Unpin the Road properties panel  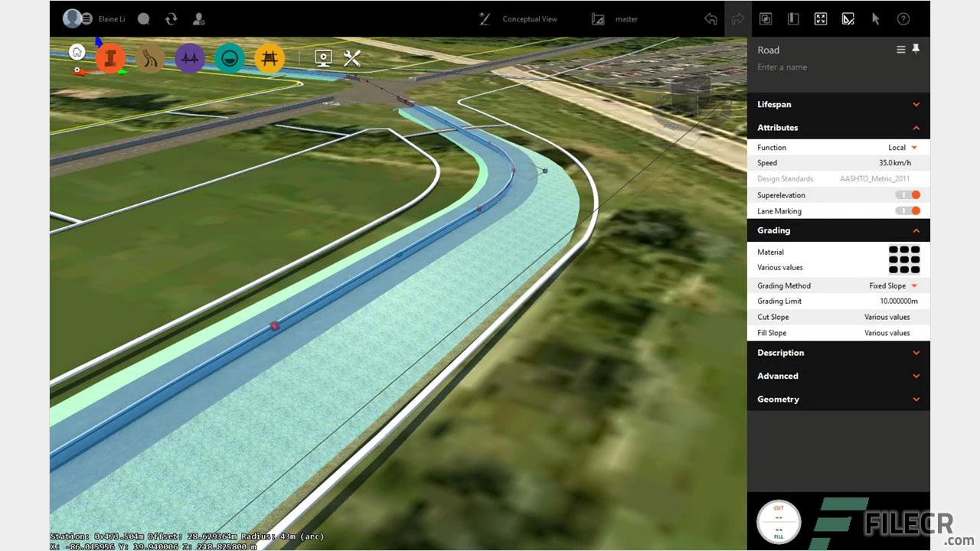tap(916, 48)
